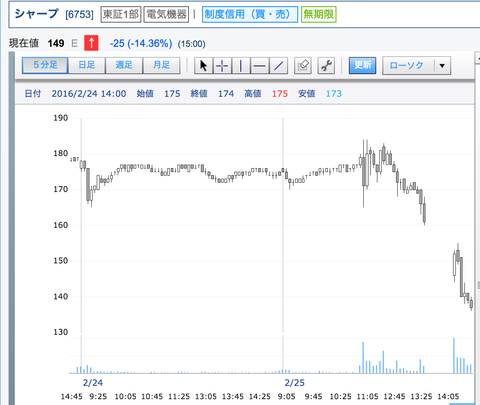Select the diagonal trend line tool
Viewport: 480px width, 405px height.
(x=278, y=66)
